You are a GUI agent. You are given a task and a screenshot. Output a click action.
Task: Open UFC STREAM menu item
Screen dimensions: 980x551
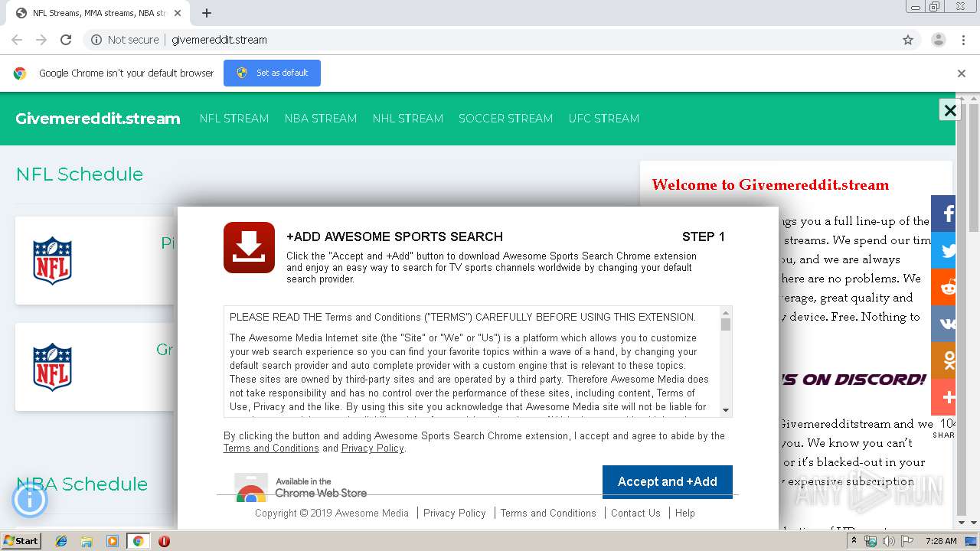[x=604, y=119]
